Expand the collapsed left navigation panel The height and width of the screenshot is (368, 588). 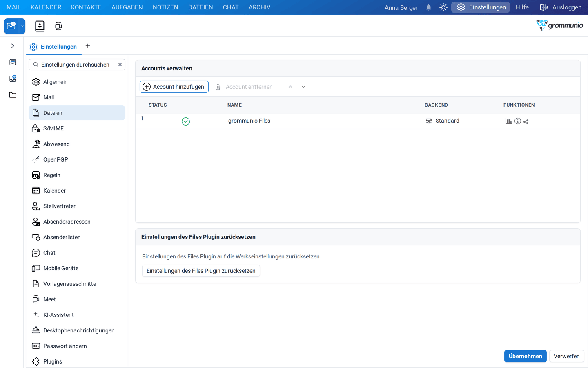click(x=13, y=46)
